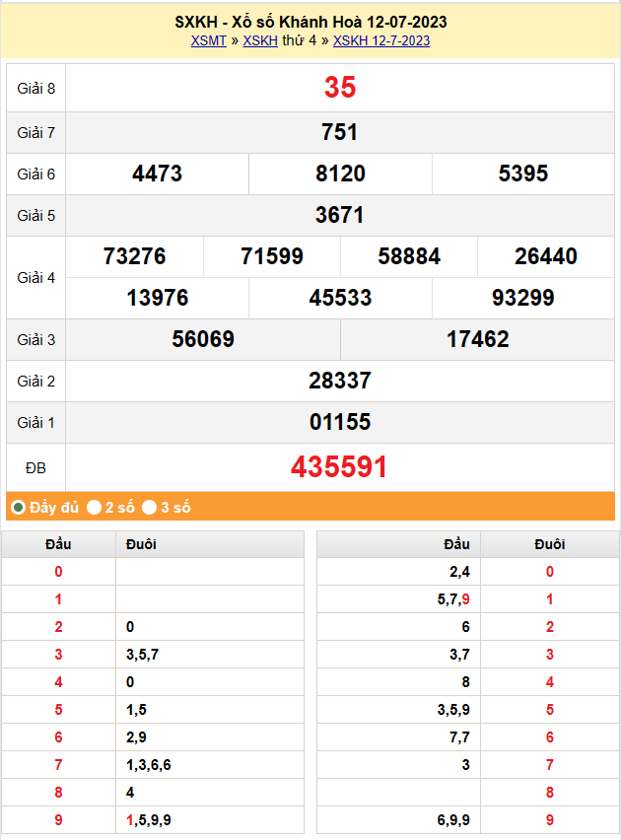
Task: Select the Giải 7 number 751
Action: pyautogui.click(x=339, y=132)
